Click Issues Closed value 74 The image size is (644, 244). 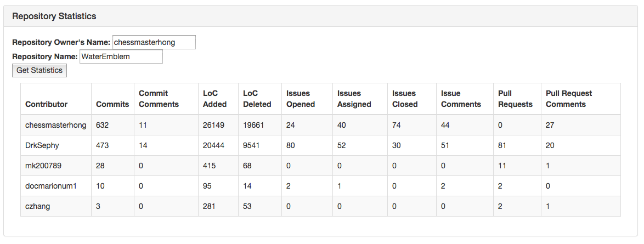[397, 125]
